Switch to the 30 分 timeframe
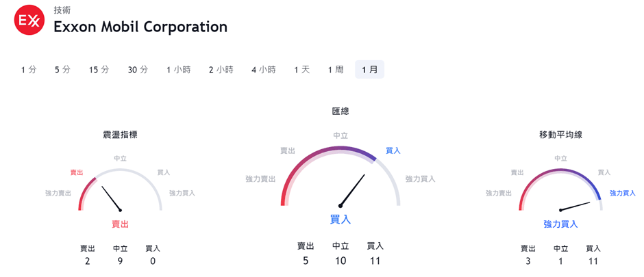This screenshot has height=277, width=644. pos(138,70)
